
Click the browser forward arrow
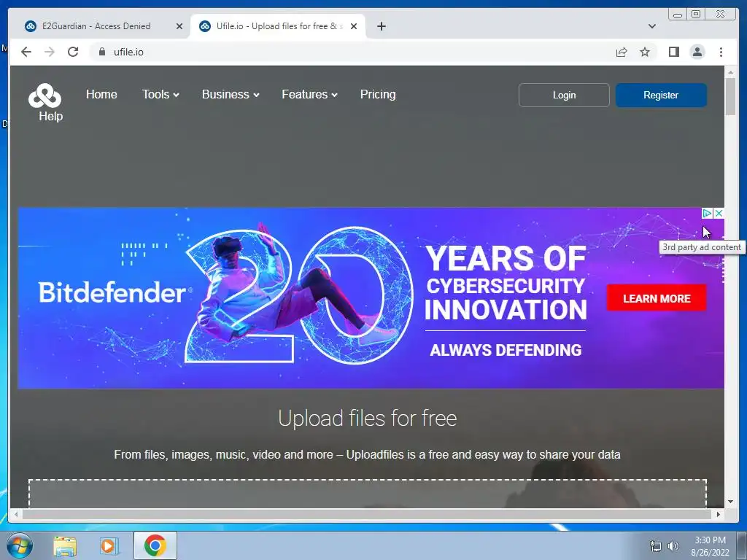click(50, 52)
